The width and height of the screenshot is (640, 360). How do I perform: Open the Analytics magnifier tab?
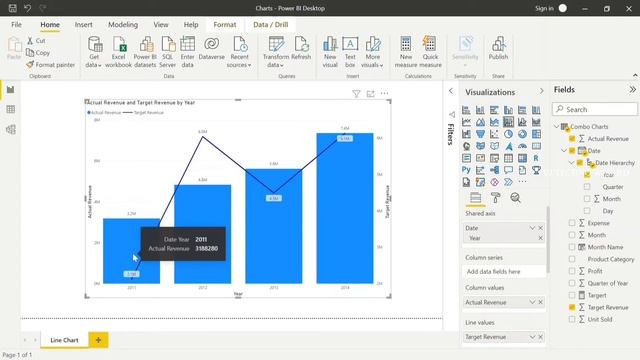[516, 198]
